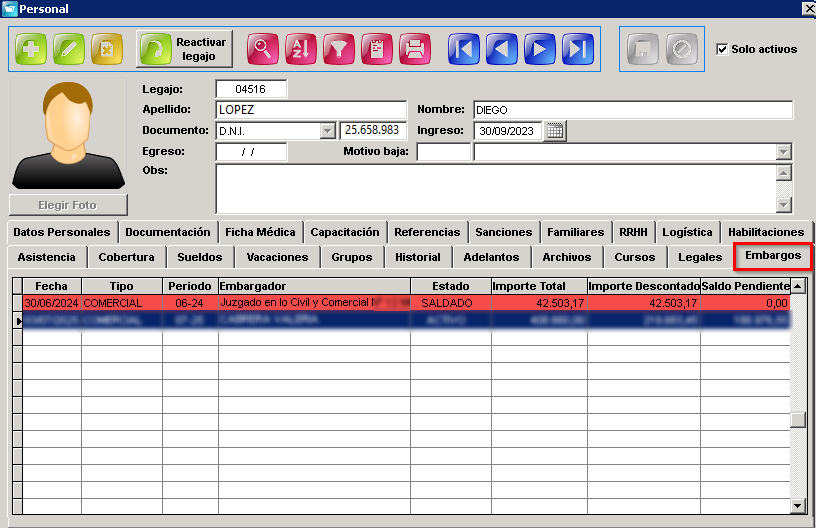Open the Motivo baja dropdown arrow
The height and width of the screenshot is (528, 816).
784,152
